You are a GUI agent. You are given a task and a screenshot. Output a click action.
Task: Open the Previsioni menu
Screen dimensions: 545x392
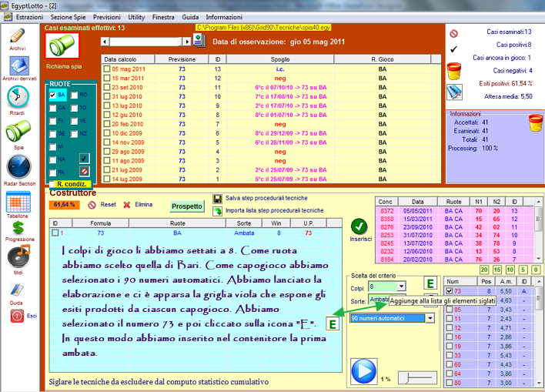[x=107, y=17]
